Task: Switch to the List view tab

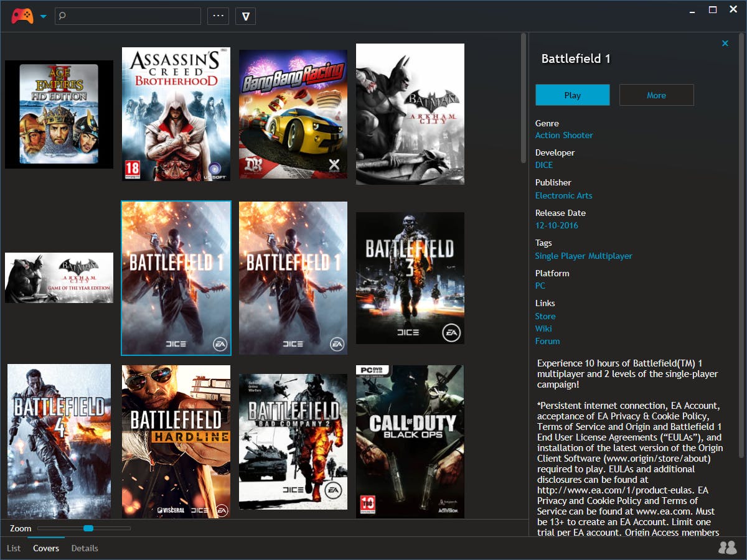Action: [x=14, y=548]
